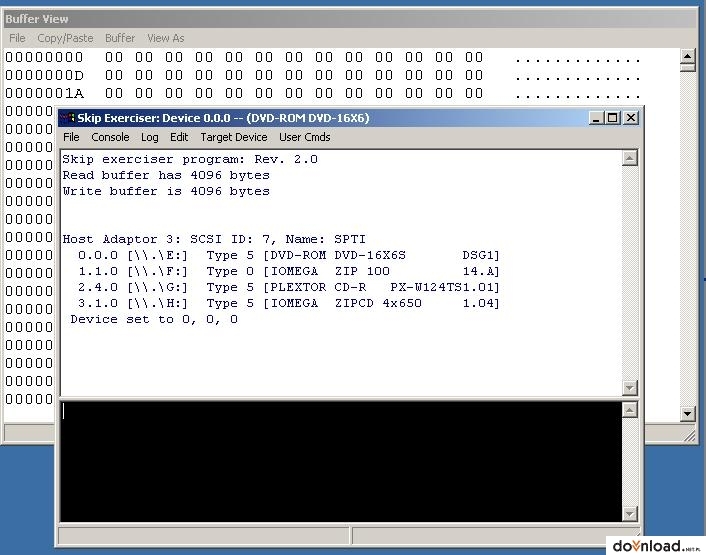This screenshot has height=555, width=706.
Task: Open Buffer menu in Buffer View
Action: 120,38
